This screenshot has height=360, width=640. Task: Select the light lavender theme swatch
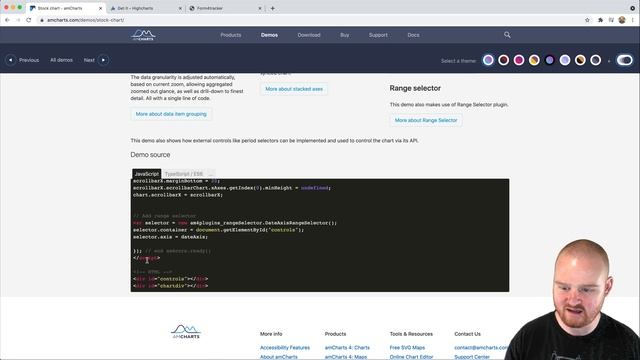tap(565, 60)
